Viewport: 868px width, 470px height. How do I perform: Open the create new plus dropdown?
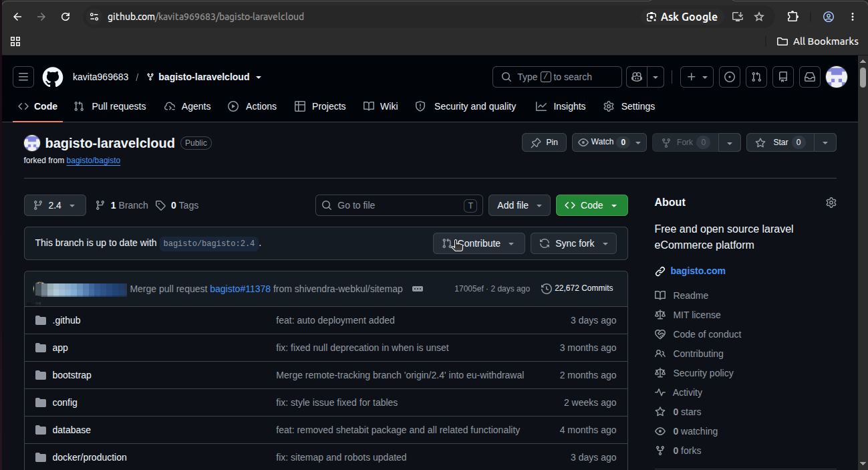[x=697, y=77]
